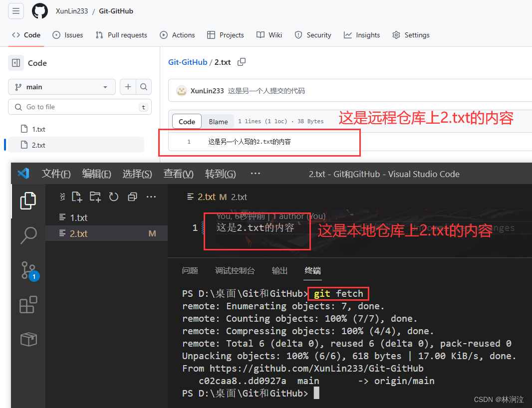Expand the menu bar overflow ellipsis

tap(255, 174)
